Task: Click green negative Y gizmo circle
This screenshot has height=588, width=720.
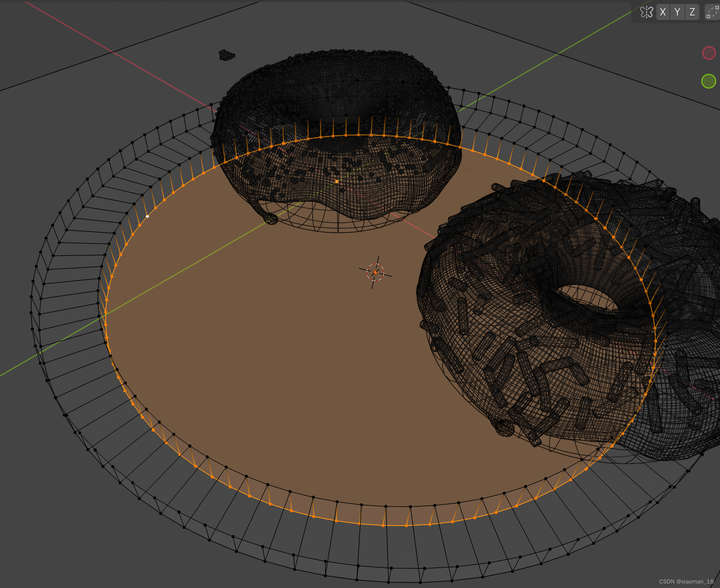Action: [x=708, y=81]
